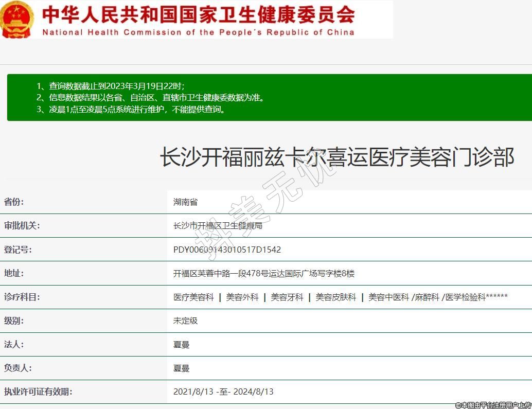Click the national emblem icon in the header
The image size is (532, 409).
click(x=17, y=19)
